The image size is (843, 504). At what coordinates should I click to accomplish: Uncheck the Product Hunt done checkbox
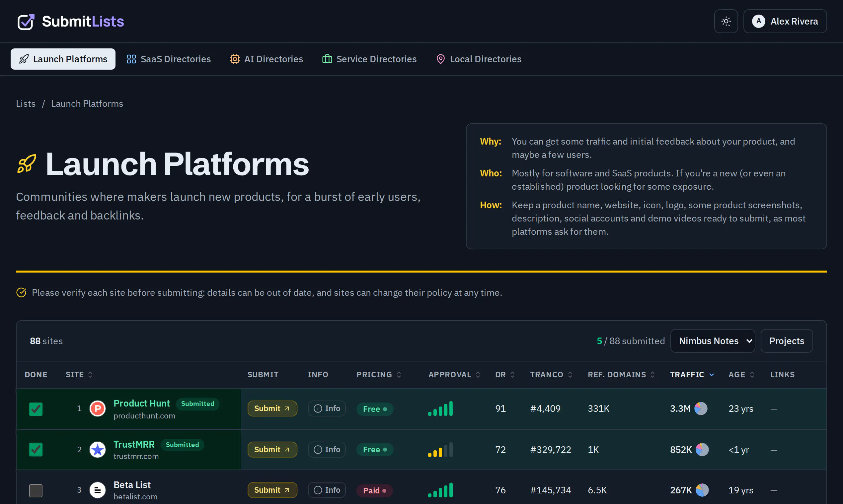pyautogui.click(x=36, y=409)
